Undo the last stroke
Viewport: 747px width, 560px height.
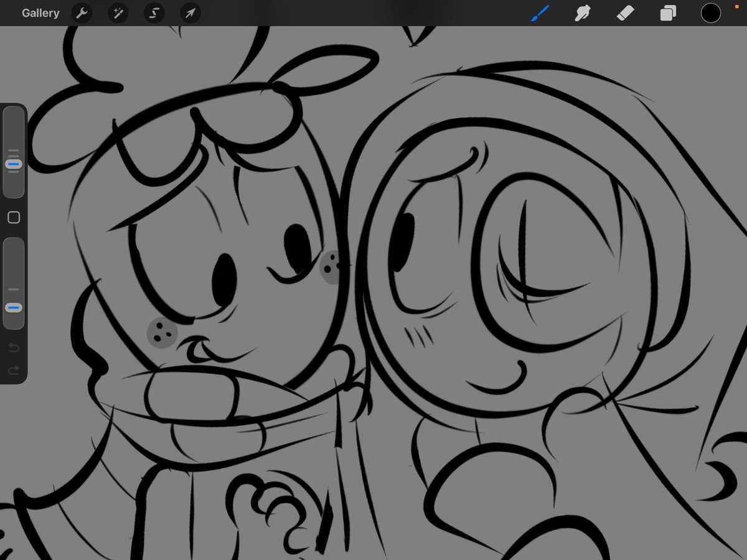pyautogui.click(x=14, y=347)
